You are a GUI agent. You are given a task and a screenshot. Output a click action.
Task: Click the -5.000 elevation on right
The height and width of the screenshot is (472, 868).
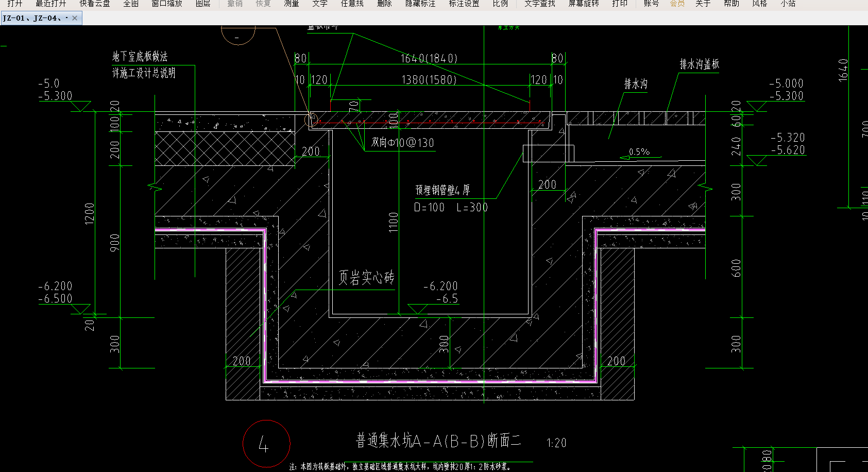point(786,83)
